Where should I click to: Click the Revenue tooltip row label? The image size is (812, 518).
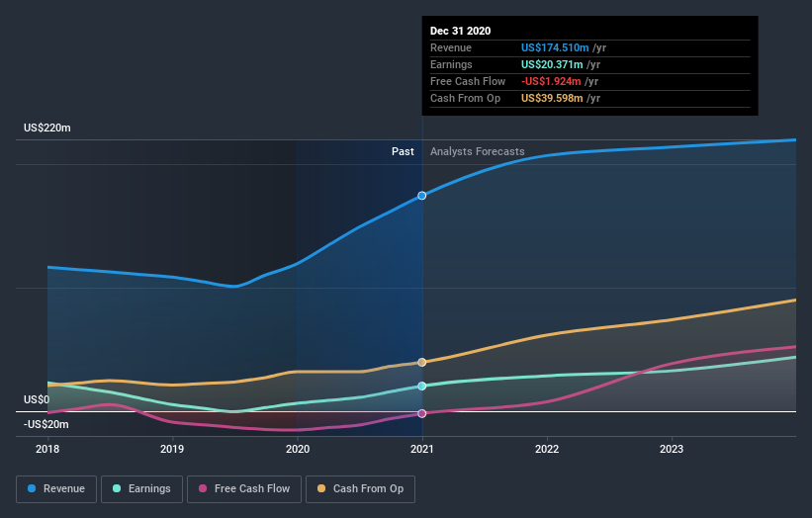coord(451,47)
